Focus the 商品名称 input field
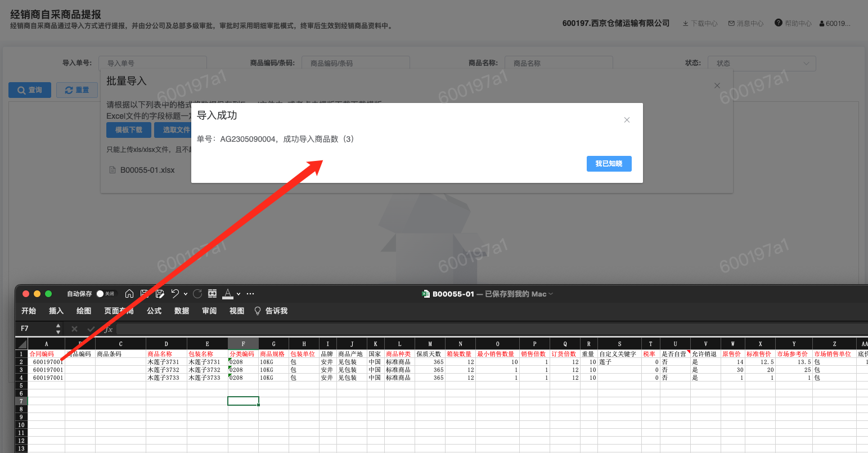The image size is (868, 453). pos(559,63)
